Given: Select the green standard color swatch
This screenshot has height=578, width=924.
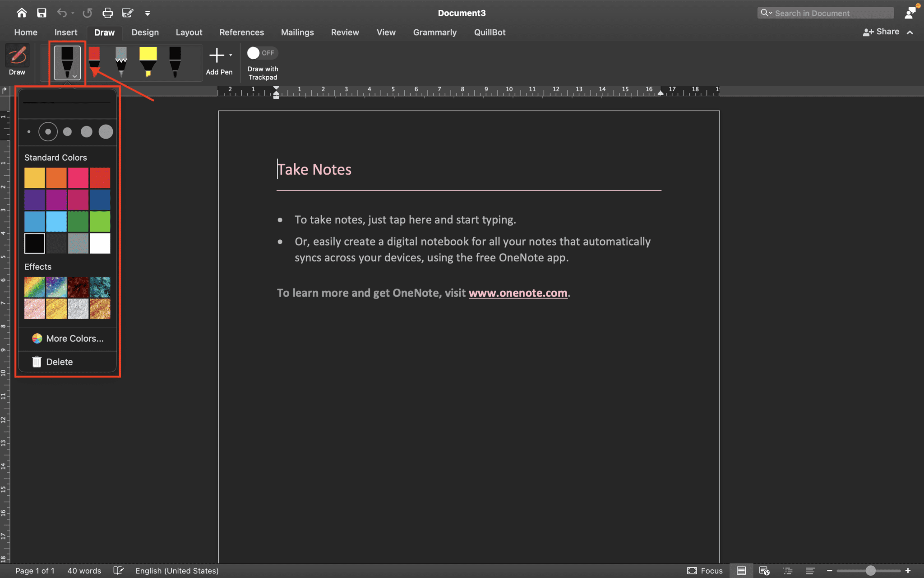Looking at the screenshot, I should pyautogui.click(x=78, y=221).
